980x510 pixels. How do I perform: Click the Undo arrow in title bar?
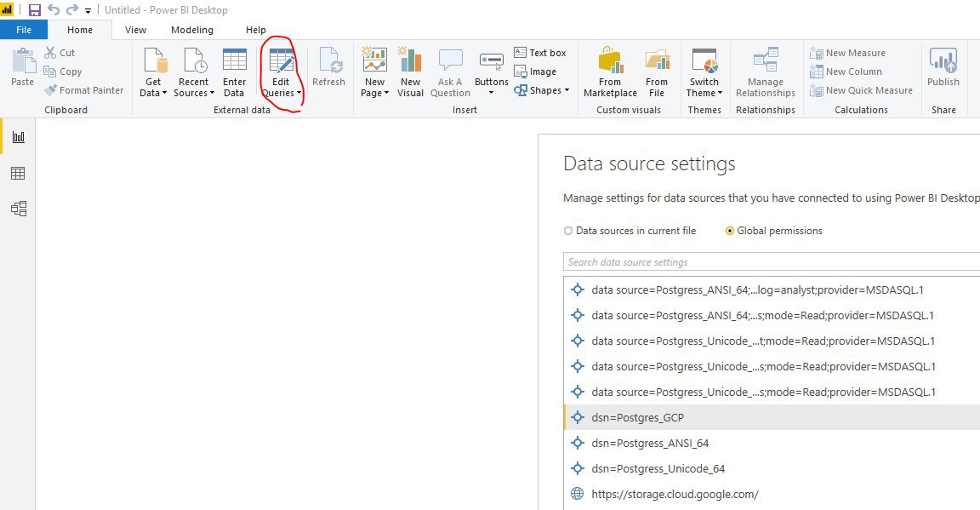pos(54,10)
